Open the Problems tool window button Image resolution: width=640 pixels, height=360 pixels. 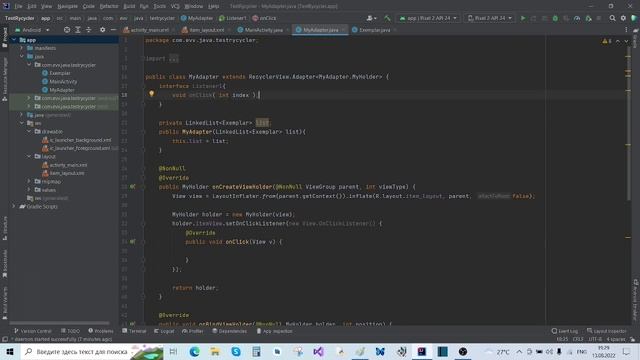click(101, 331)
